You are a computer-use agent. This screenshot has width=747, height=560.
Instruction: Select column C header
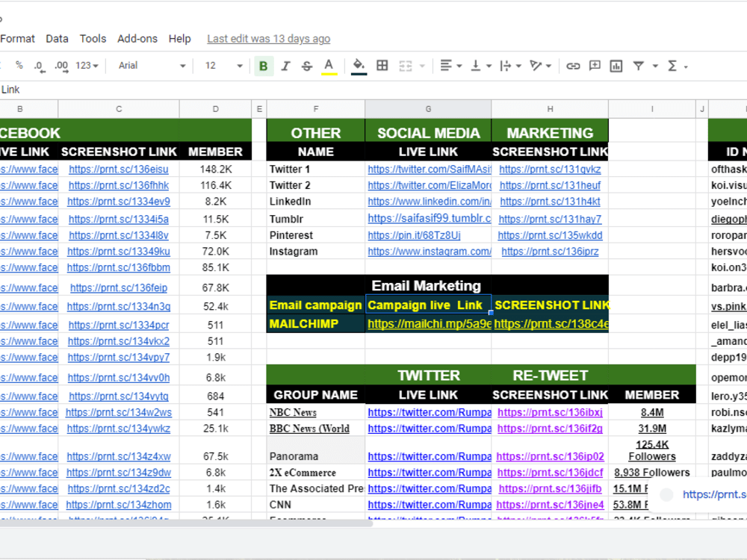coord(119,109)
